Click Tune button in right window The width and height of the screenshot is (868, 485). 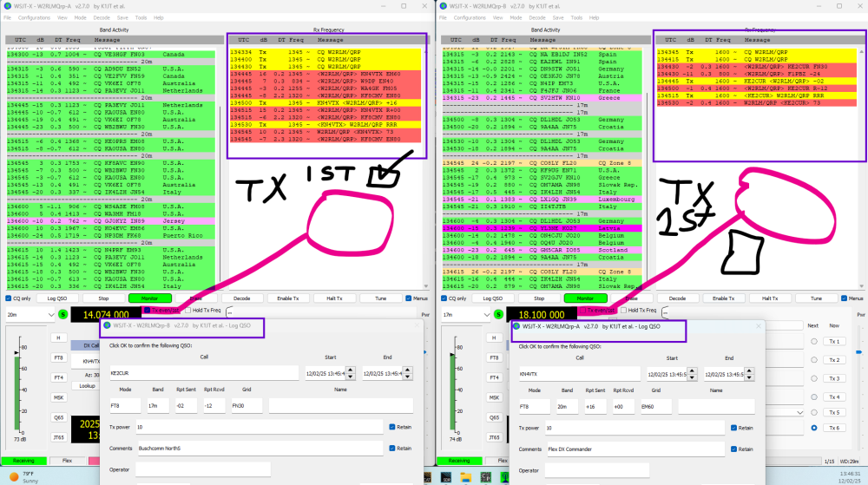pos(817,298)
